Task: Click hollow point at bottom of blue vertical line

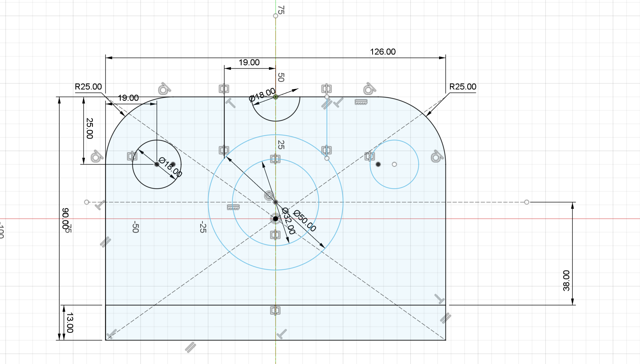Action: 327,159
